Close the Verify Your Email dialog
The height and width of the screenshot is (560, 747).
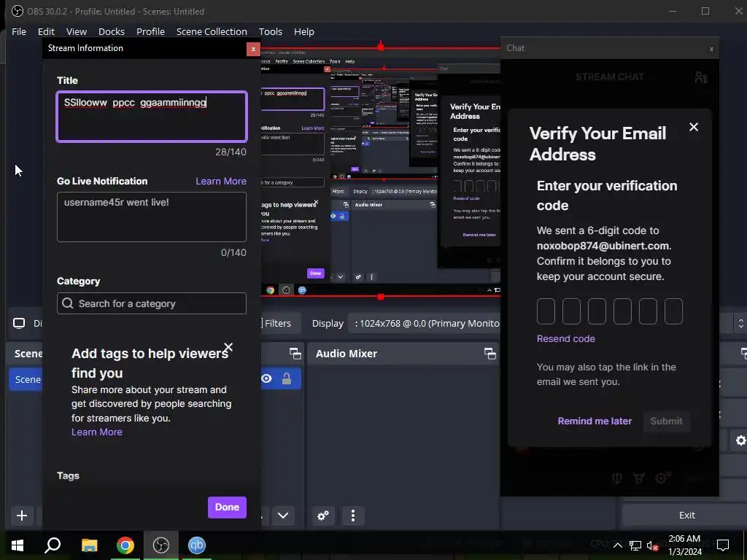point(694,127)
